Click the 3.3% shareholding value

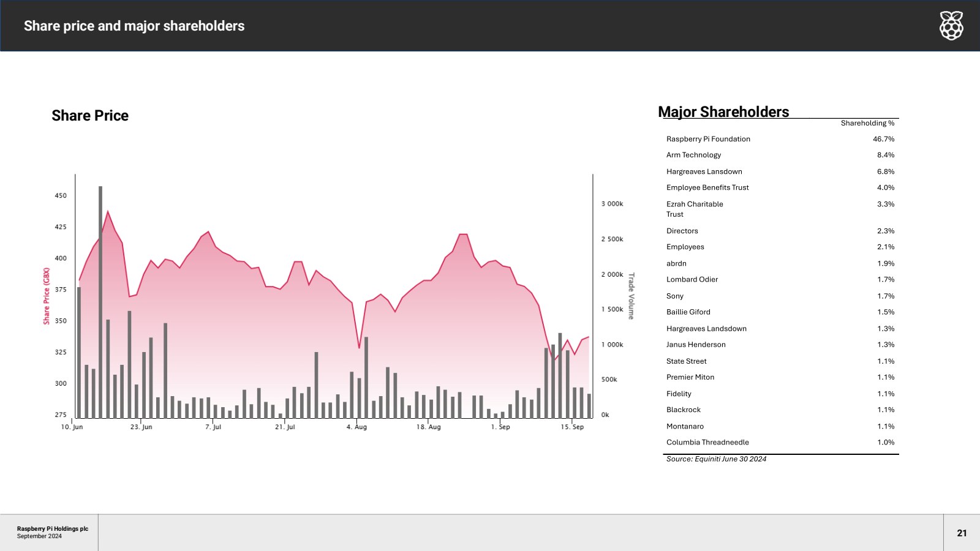click(x=886, y=204)
